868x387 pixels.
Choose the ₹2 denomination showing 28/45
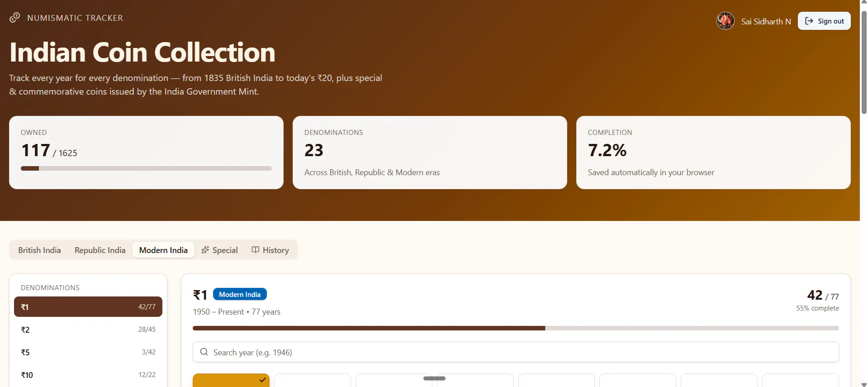point(88,330)
